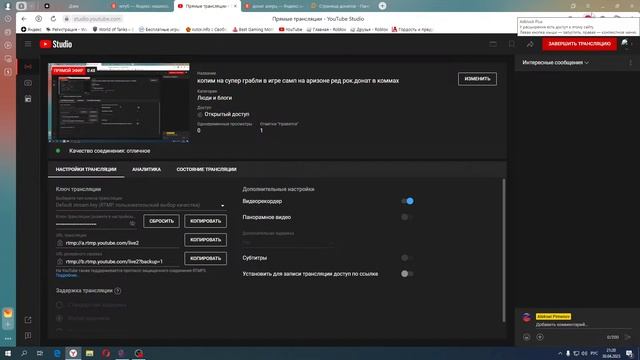This screenshot has width=640, height=360.
Task: Click the Изменить button
Action: 477,79
